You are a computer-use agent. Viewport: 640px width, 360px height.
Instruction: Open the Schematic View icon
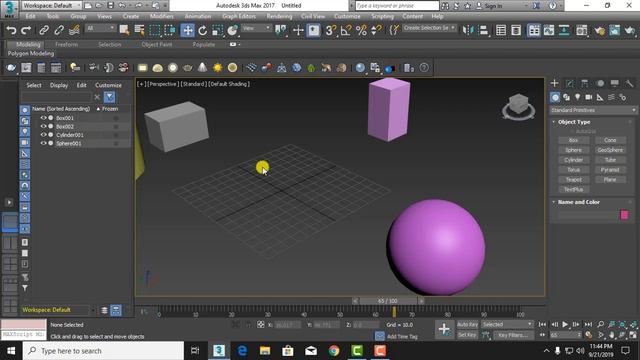[x=564, y=30]
